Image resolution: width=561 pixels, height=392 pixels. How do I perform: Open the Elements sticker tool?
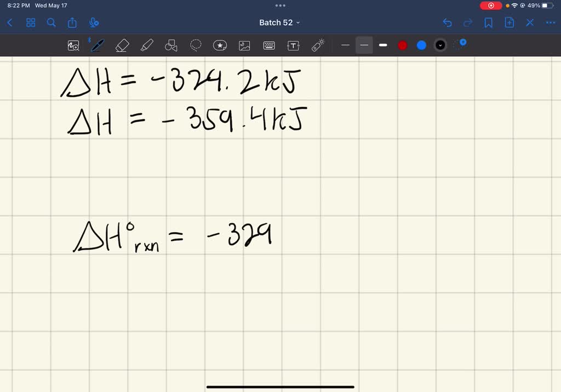tap(220, 45)
